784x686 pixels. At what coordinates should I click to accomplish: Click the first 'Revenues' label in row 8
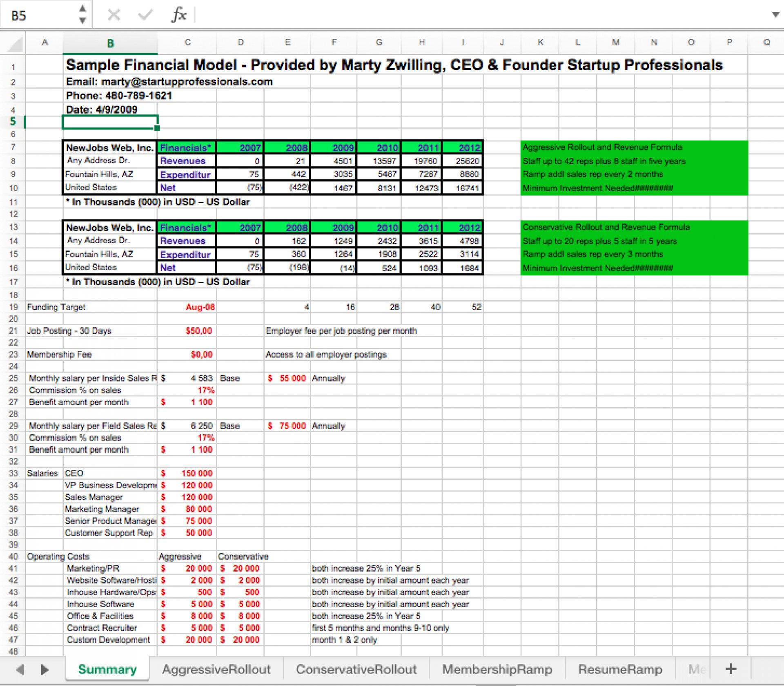click(x=187, y=161)
